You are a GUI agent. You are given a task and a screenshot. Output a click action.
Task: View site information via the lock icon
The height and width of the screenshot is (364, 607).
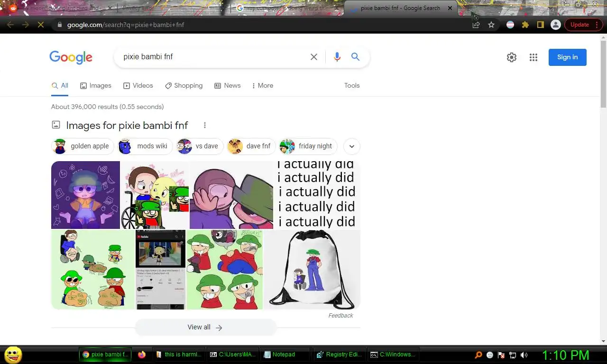click(59, 25)
